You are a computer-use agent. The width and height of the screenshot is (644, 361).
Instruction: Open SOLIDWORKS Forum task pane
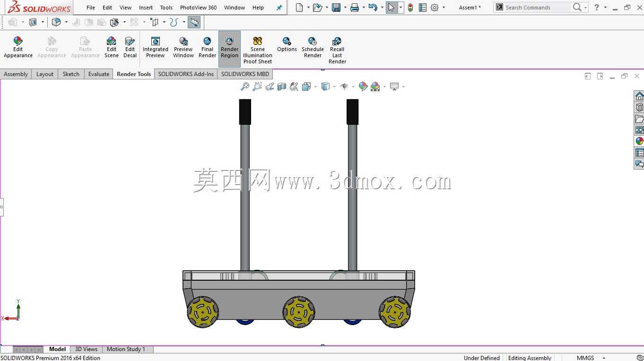tap(639, 164)
